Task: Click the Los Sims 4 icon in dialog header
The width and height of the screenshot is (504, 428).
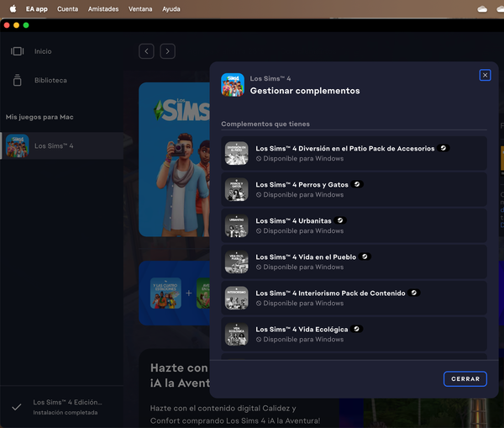Action: click(233, 84)
